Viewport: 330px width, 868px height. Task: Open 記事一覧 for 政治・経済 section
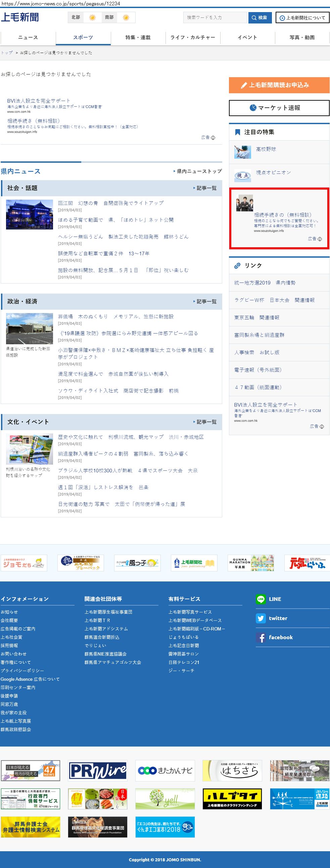[205, 302]
